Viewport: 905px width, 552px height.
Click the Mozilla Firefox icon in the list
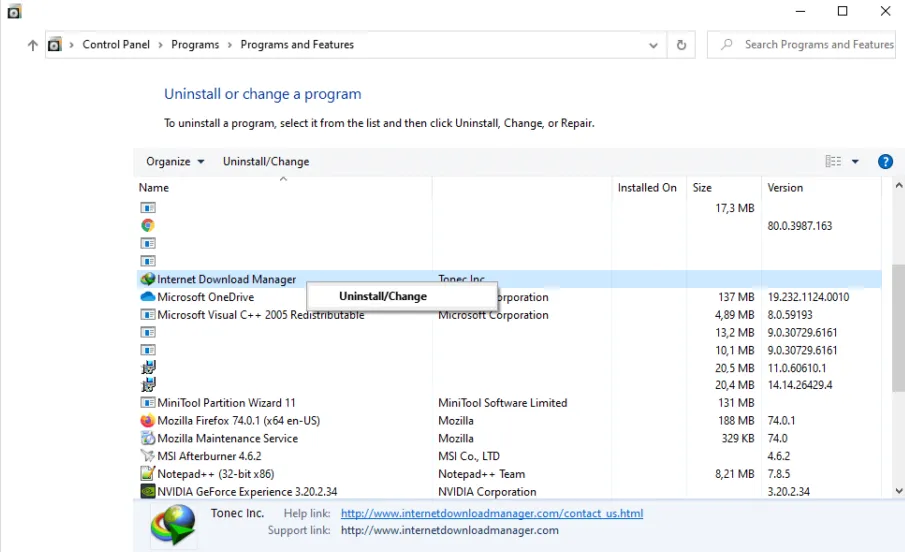coord(148,420)
